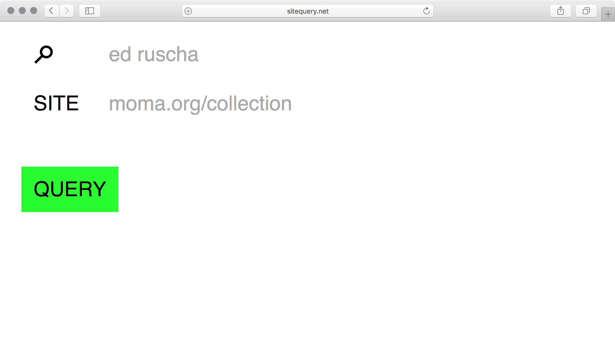Screen dimensions: 615x364
Task: Go forward with the Safari forward arrow
Action: click(67, 11)
